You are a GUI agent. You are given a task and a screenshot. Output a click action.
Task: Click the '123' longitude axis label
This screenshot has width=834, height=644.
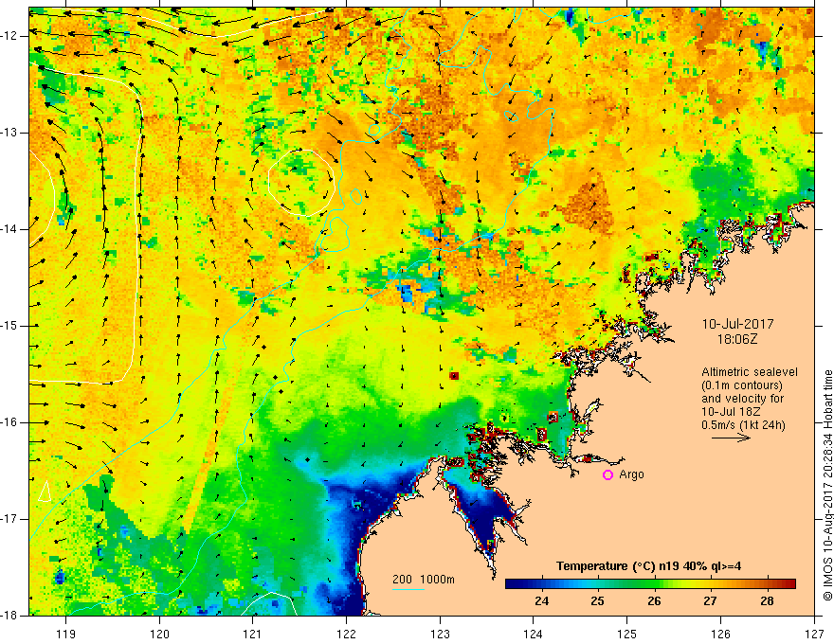point(440,634)
